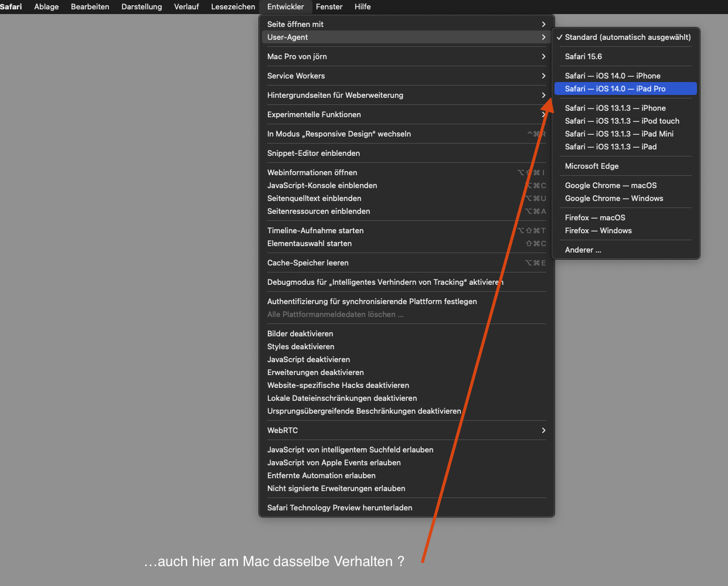Show the Snippet-Editor

click(407, 153)
